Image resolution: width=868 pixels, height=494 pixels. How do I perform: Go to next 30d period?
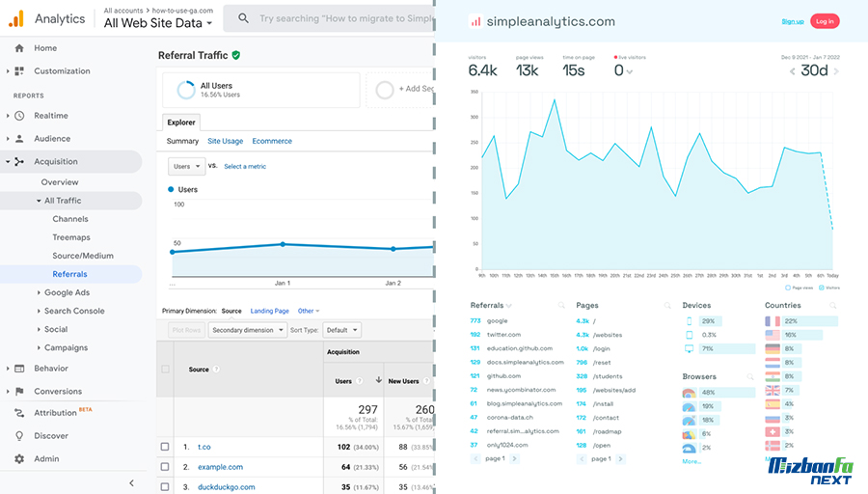click(836, 70)
